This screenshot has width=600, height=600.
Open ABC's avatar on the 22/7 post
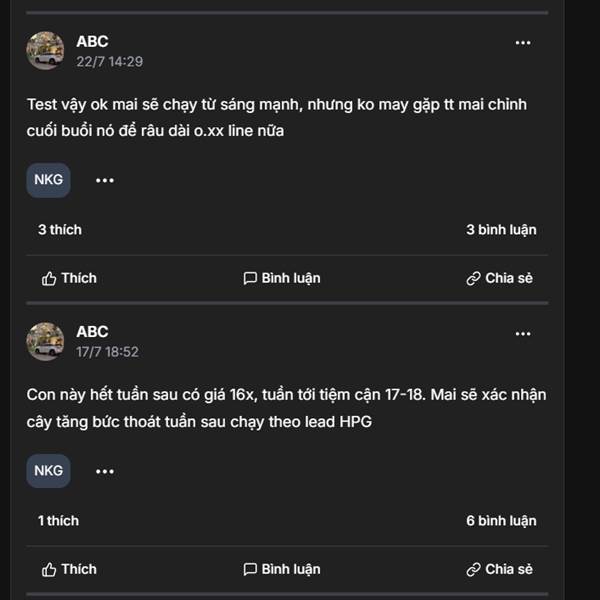tap(45, 50)
